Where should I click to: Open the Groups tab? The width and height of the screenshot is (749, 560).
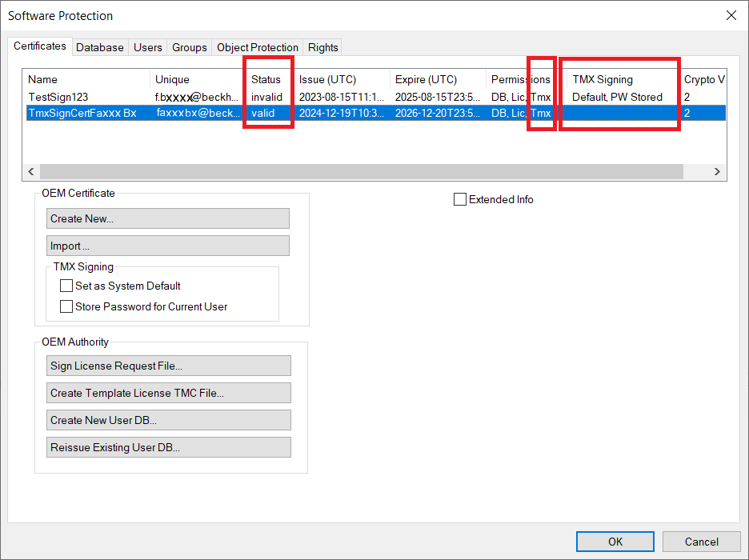point(189,47)
